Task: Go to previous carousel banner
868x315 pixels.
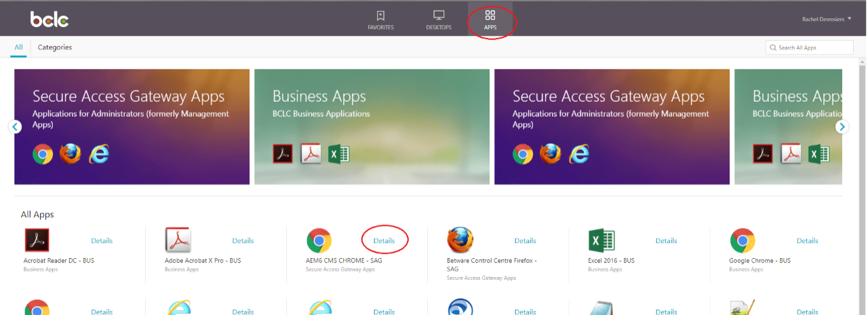Action: (15, 126)
